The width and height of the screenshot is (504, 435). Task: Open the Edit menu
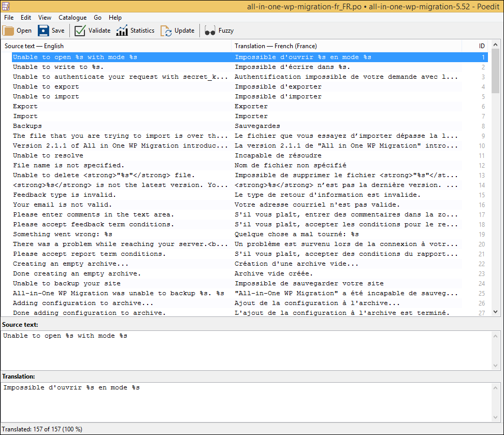coord(26,18)
